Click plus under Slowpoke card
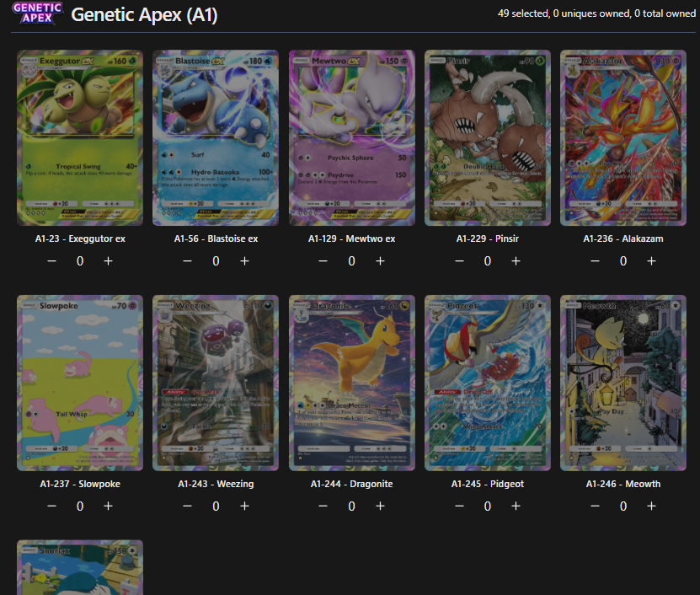Screen dimensions: 700x595 point(108,506)
